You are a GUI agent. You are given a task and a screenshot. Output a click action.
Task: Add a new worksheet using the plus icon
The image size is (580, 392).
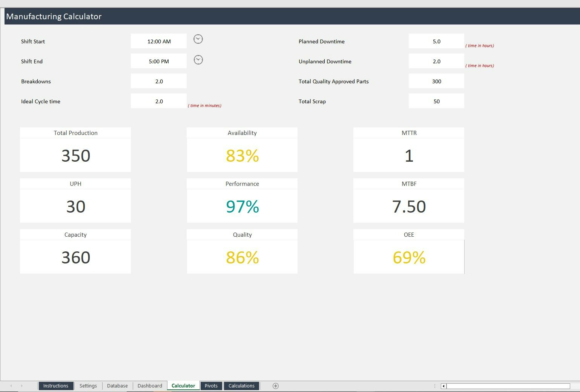276,386
